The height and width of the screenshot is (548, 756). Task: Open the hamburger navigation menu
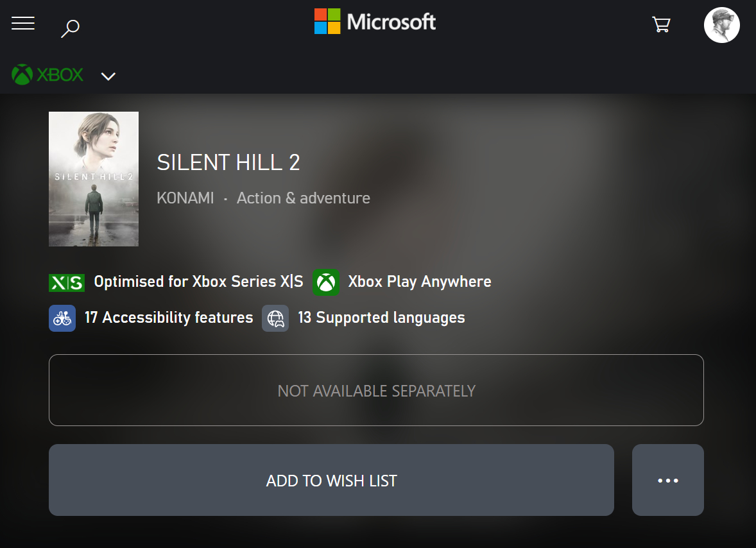pos(23,24)
